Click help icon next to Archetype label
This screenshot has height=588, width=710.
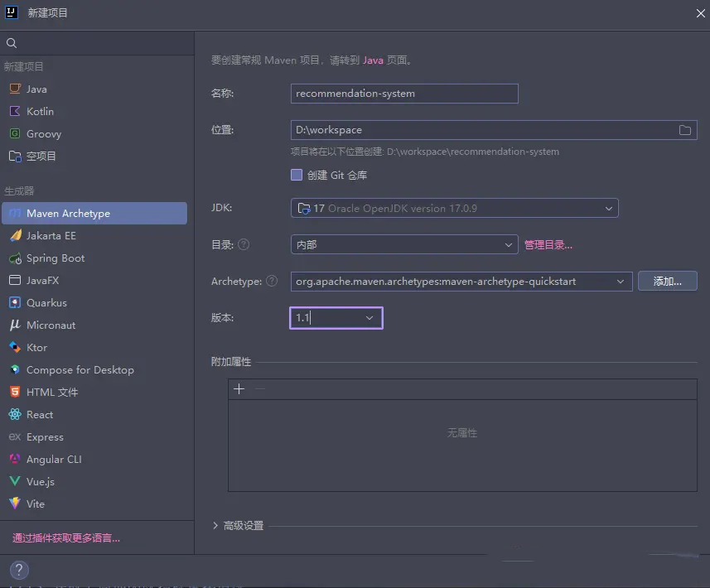(272, 281)
